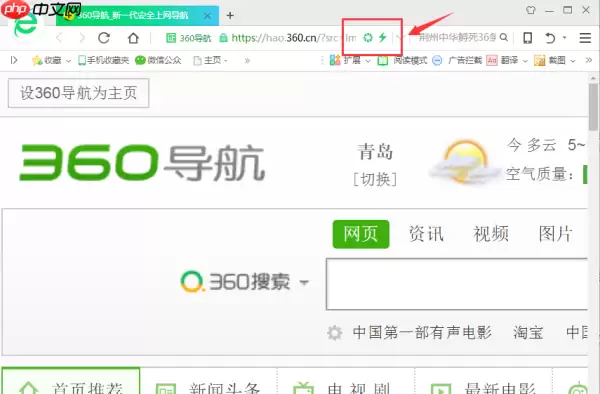Viewport: 600px width, 394px height.
Task: Open the browser main hamburger menu
Action: 585,38
